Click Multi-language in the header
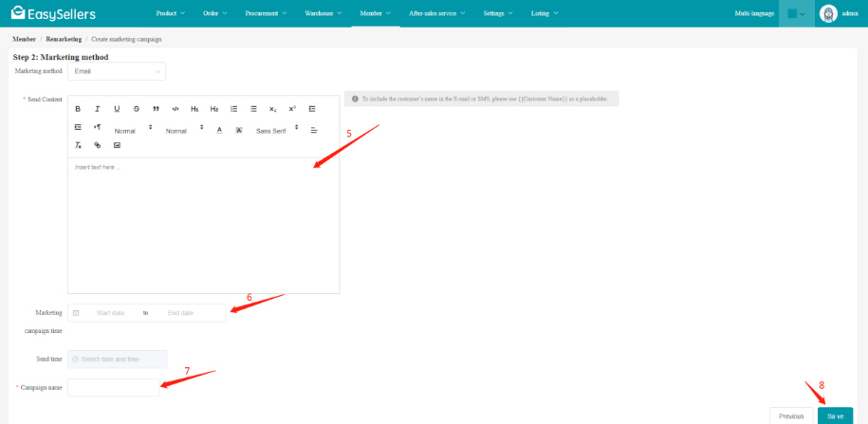868x424 pixels. click(x=754, y=13)
